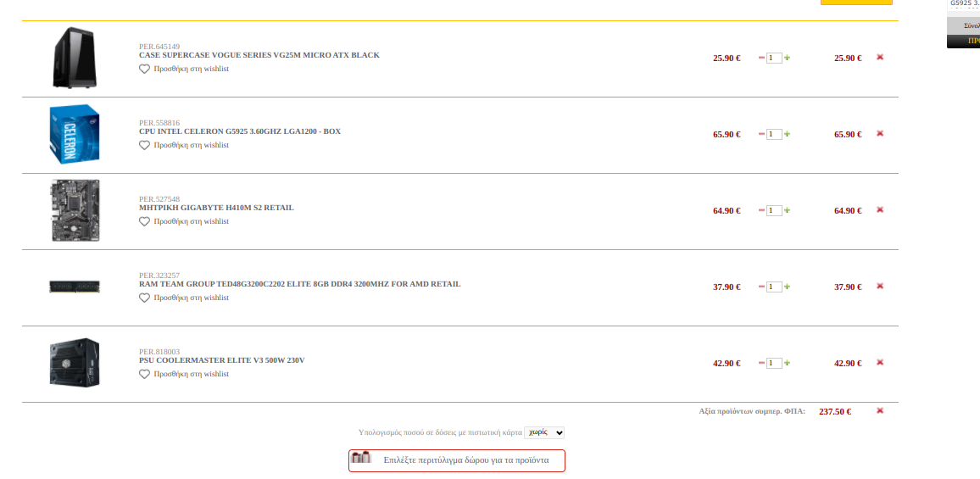The height and width of the screenshot is (479, 980).
Task: Remove PSU COOLERMASTER ELITE V3 from cart
Action: 880,362
